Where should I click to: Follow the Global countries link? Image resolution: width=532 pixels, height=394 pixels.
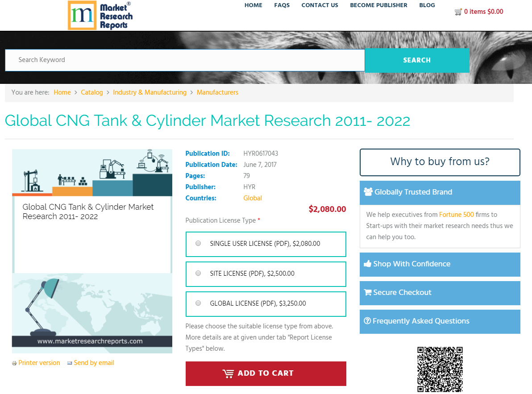tap(253, 198)
